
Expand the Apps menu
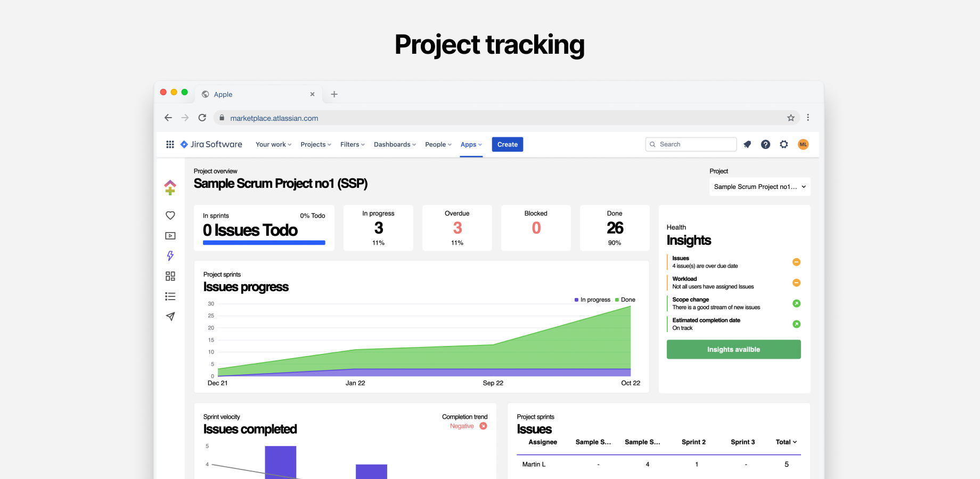coord(471,144)
